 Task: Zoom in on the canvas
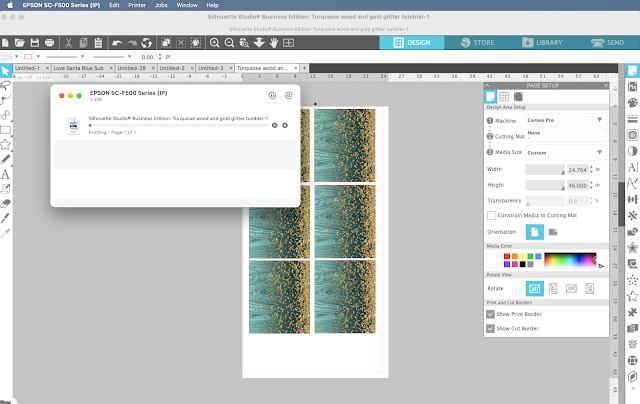pos(214,42)
